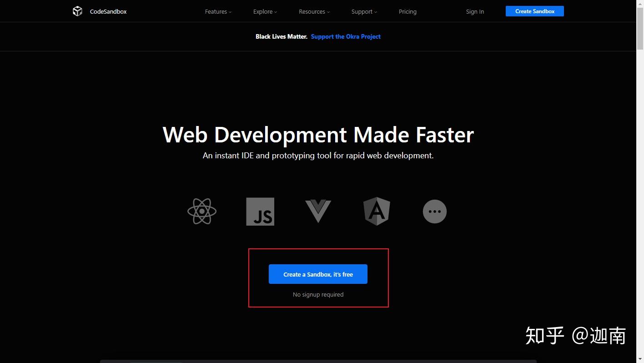Select the React atom framework icon
The image size is (644, 363).
[x=202, y=212]
